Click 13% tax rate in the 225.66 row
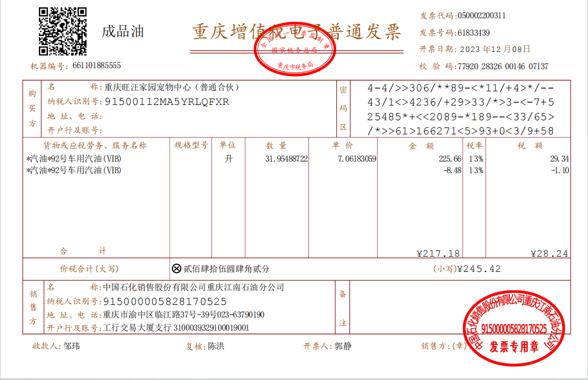The image size is (588, 380). (476, 159)
